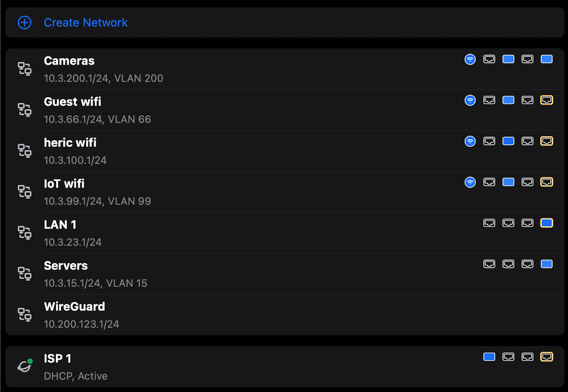Click the network icon left of WireGuard
Image resolution: width=568 pixels, height=392 pixels.
click(24, 314)
